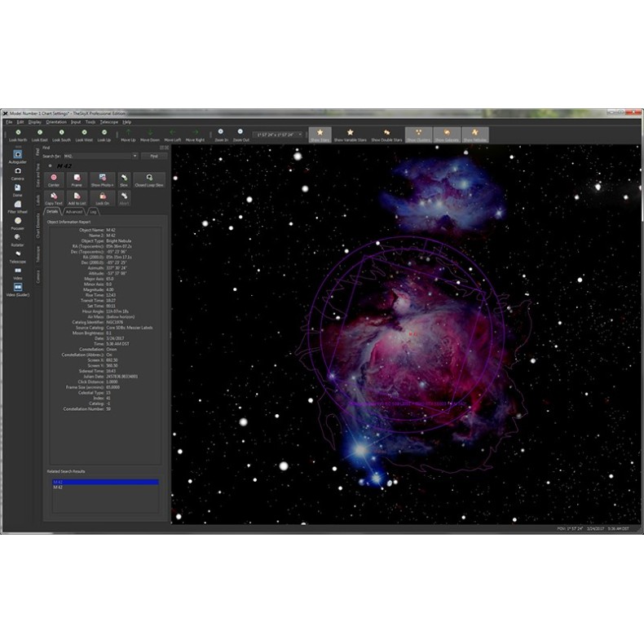
Task: Open the Chart Elements vertical tab
Action: pyautogui.click(x=37, y=223)
